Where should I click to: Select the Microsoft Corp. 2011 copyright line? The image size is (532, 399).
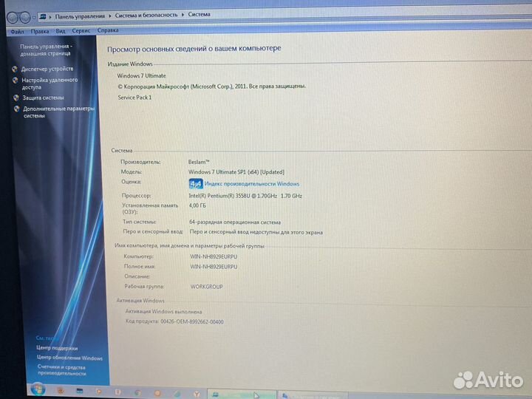click(212, 86)
